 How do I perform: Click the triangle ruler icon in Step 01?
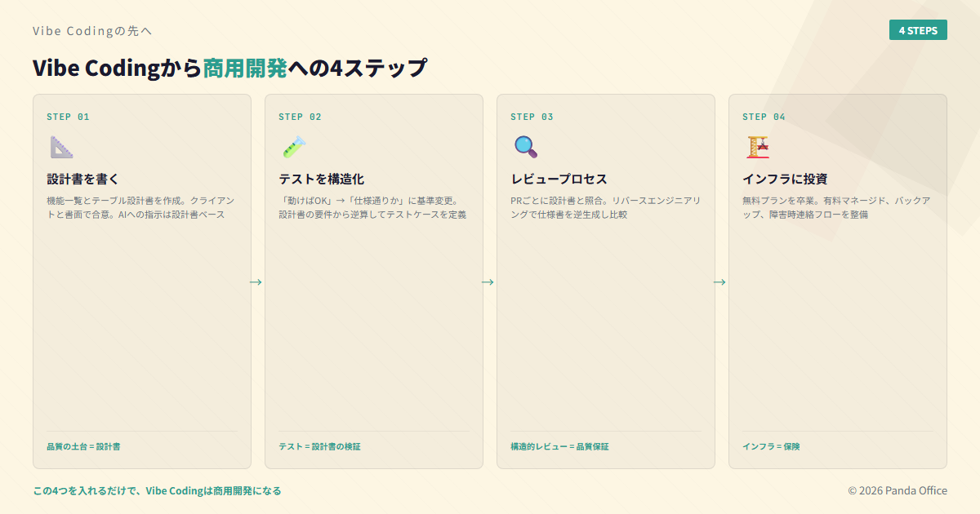[x=61, y=147]
